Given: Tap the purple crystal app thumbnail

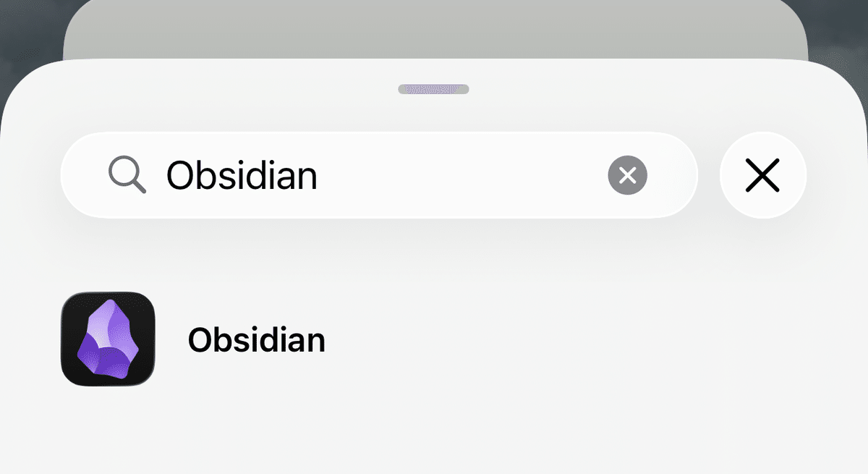Looking at the screenshot, I should (x=108, y=339).
